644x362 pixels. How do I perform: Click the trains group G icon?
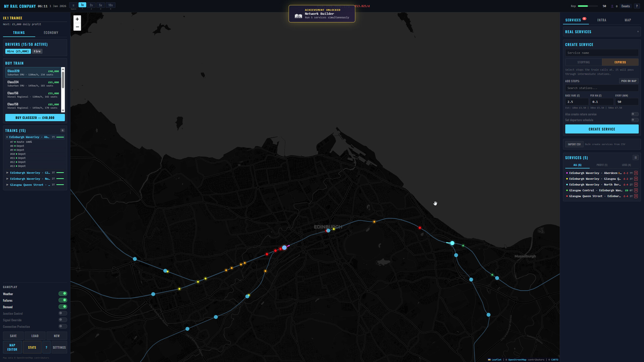[62, 130]
